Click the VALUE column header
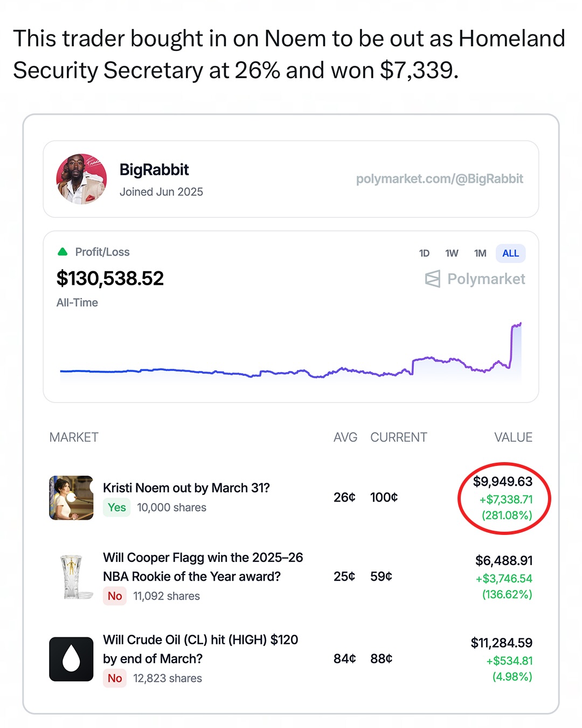The width and height of the screenshot is (582, 728). [513, 437]
